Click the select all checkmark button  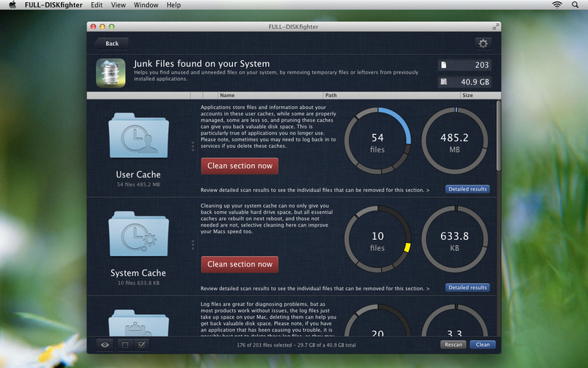tap(141, 344)
